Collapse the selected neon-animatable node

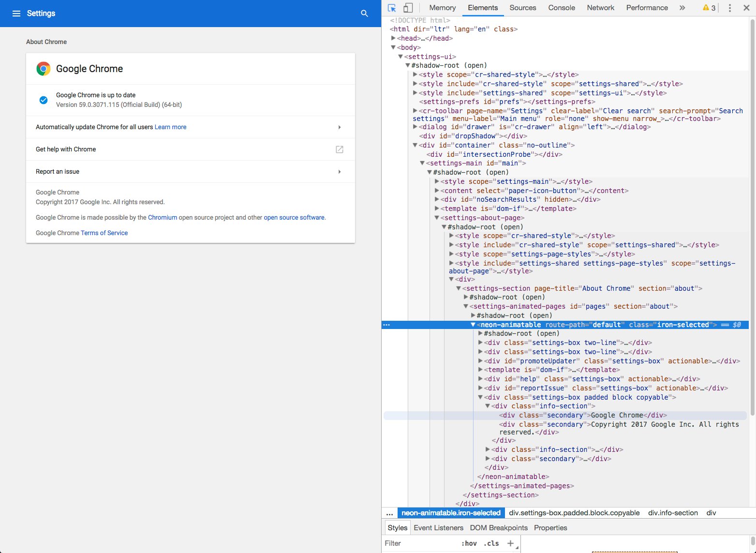(x=473, y=325)
